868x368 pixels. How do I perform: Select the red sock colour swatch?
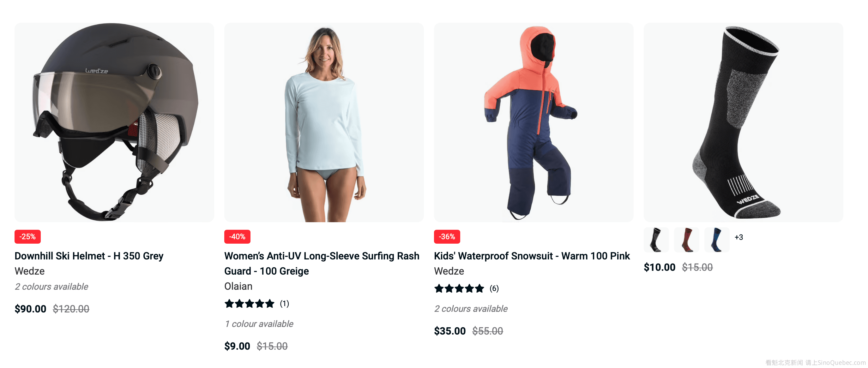[686, 240]
